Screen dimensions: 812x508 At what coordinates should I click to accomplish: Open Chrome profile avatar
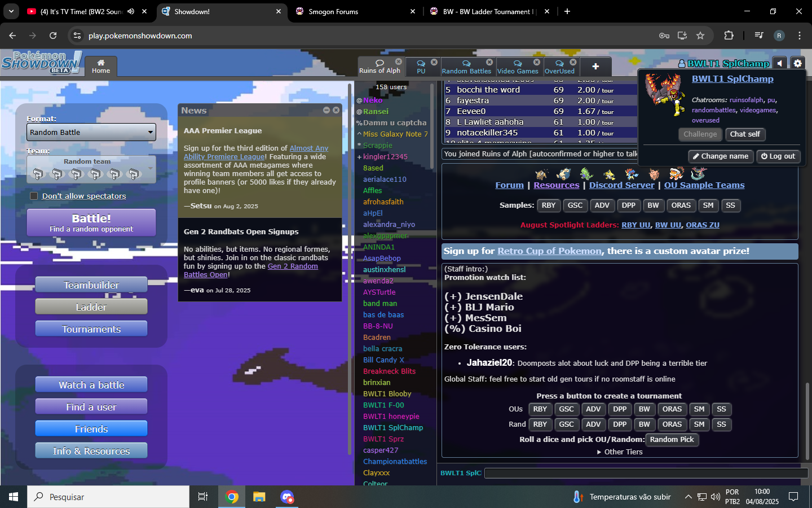click(x=779, y=36)
